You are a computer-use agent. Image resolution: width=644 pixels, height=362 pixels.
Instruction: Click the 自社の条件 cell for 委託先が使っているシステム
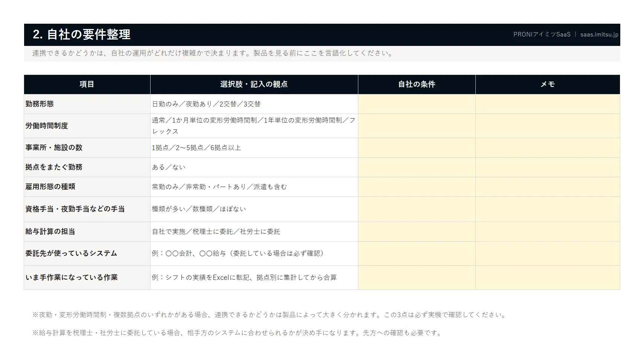tap(417, 253)
